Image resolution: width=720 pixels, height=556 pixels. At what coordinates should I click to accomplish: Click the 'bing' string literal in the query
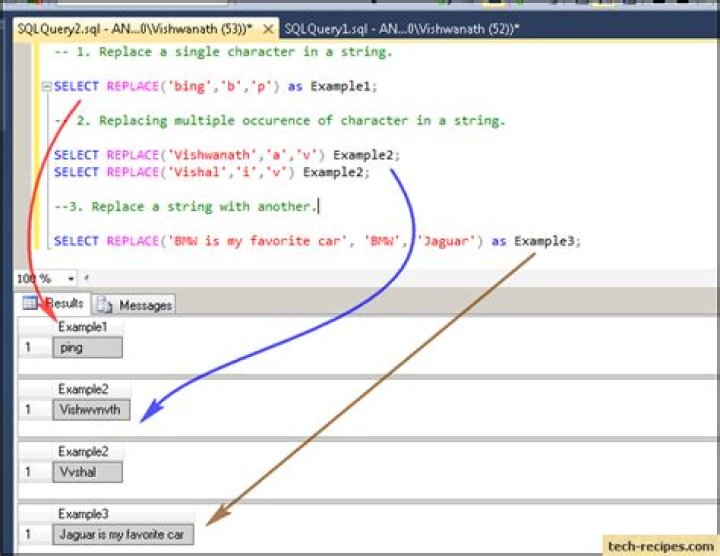click(x=187, y=86)
